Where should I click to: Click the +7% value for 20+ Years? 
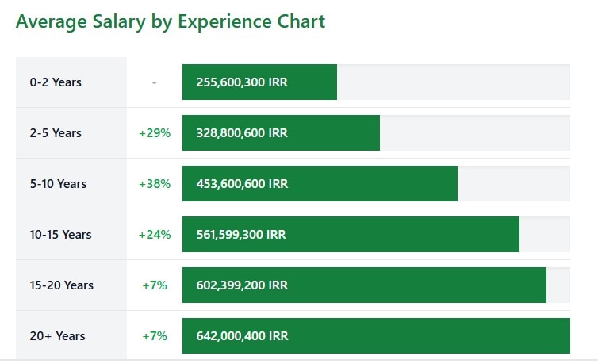point(155,336)
